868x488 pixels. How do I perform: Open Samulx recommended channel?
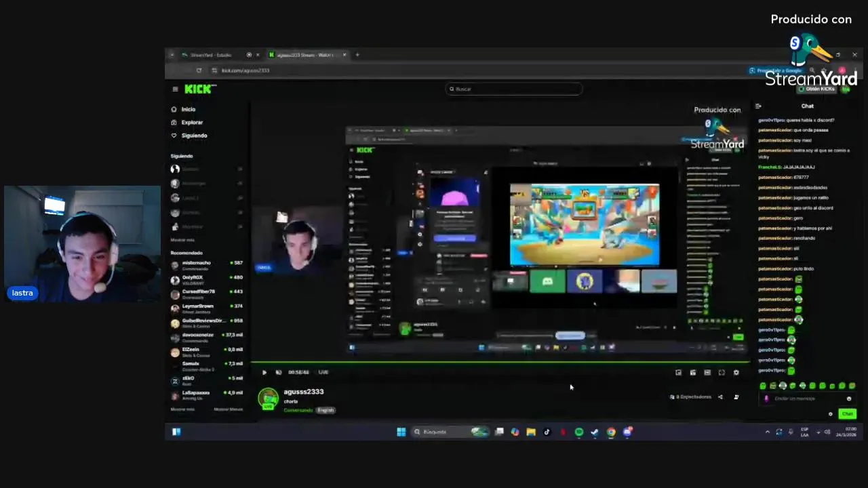click(207, 365)
